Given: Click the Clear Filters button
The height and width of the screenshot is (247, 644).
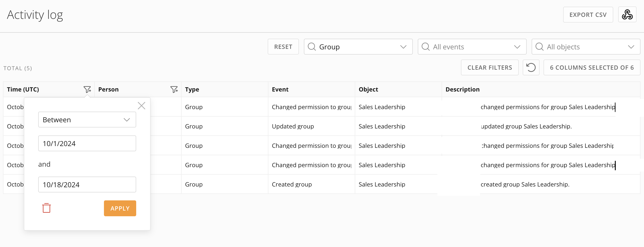Looking at the screenshot, I should 489,67.
